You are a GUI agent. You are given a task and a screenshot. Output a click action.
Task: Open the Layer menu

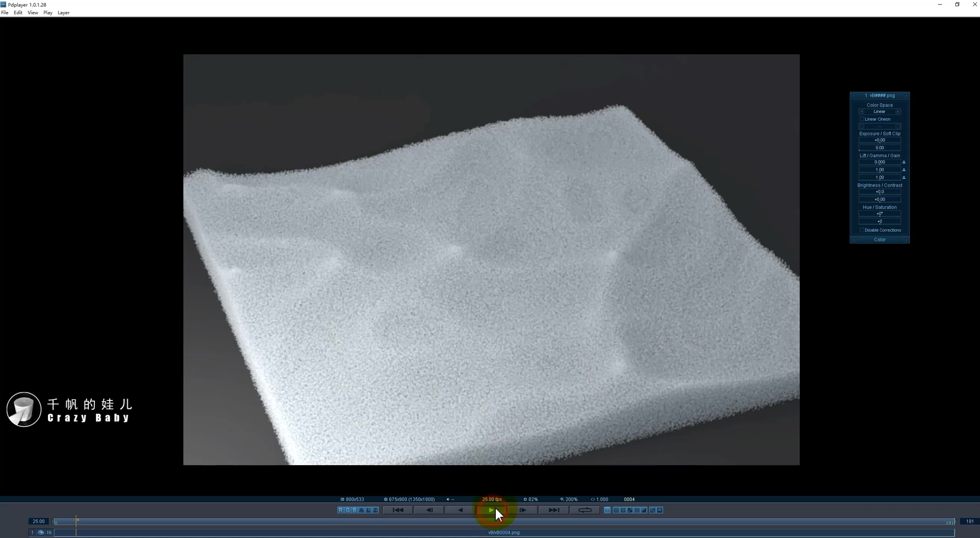pyautogui.click(x=63, y=13)
